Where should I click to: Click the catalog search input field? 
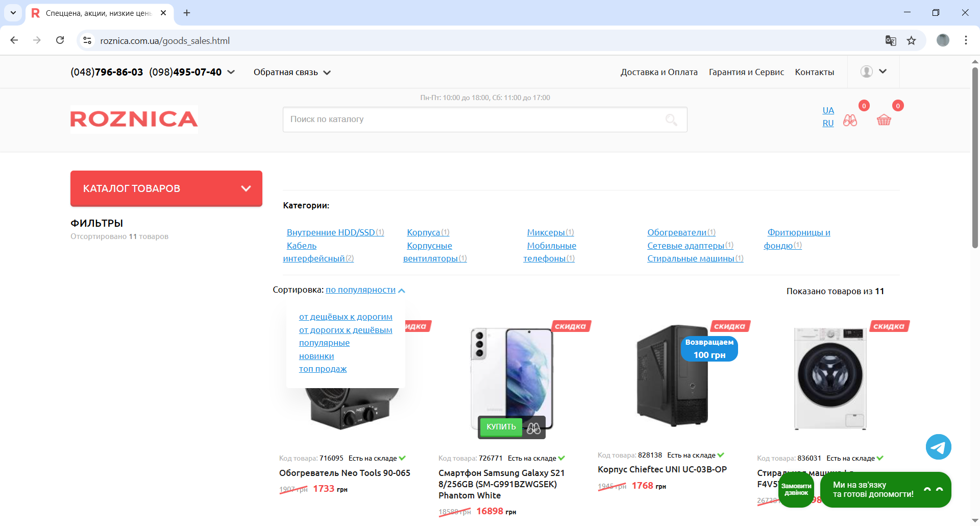[x=470, y=119]
